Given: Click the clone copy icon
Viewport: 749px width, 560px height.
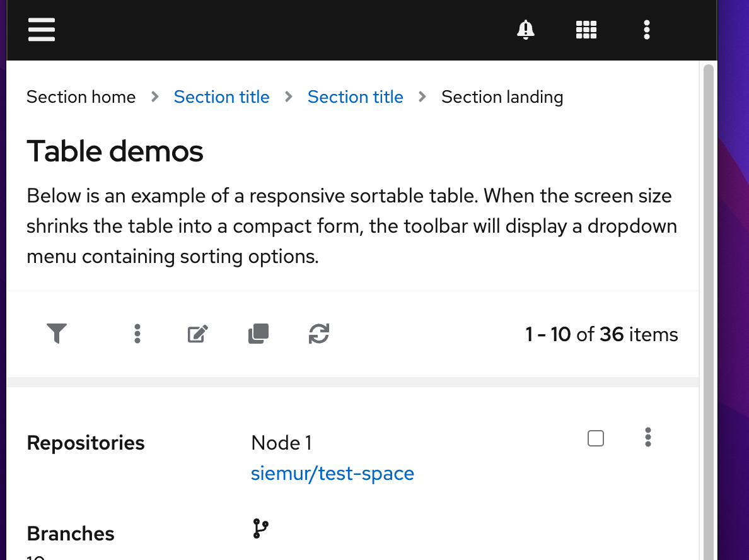Looking at the screenshot, I should (258, 334).
